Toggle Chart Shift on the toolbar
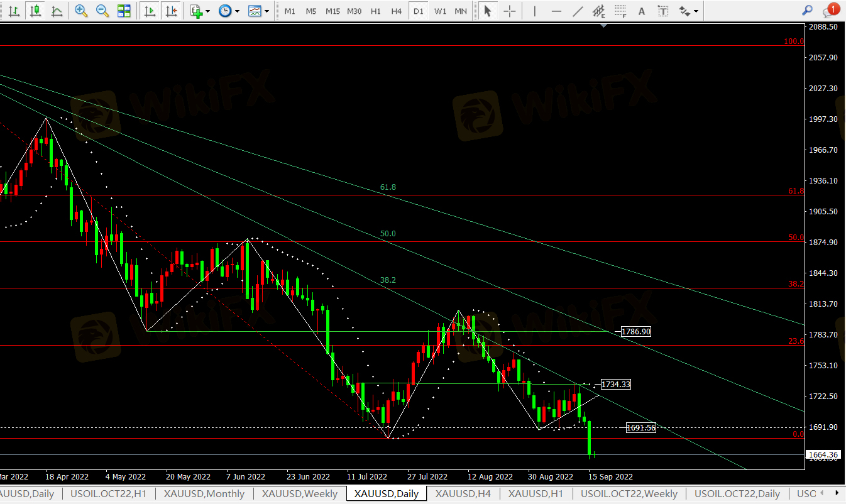Image resolution: width=846 pixels, height=504 pixels. tap(171, 11)
